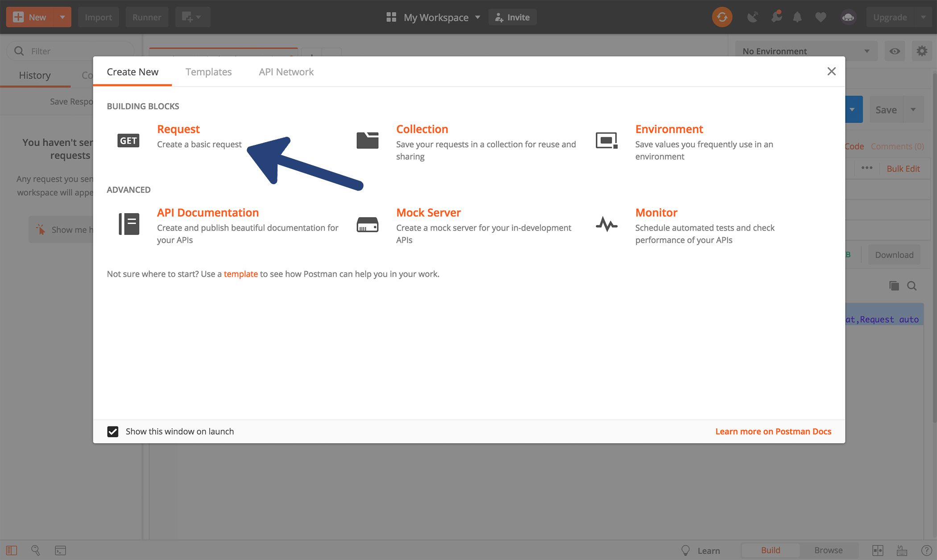Open the satellite capture requests icon

pos(753,17)
